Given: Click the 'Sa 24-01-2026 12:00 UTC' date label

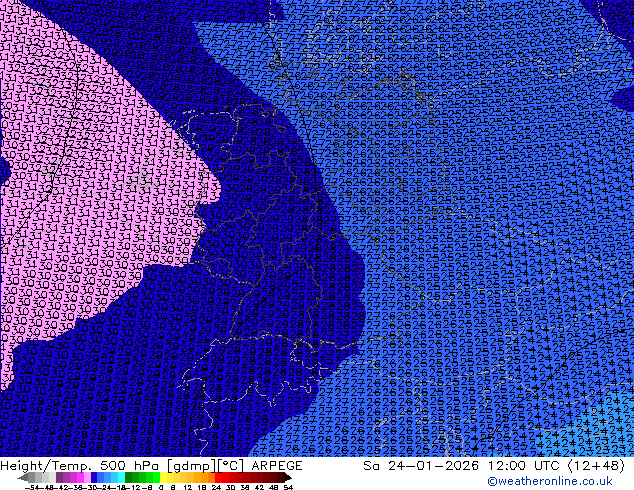Looking at the screenshot, I should (x=463, y=466).
